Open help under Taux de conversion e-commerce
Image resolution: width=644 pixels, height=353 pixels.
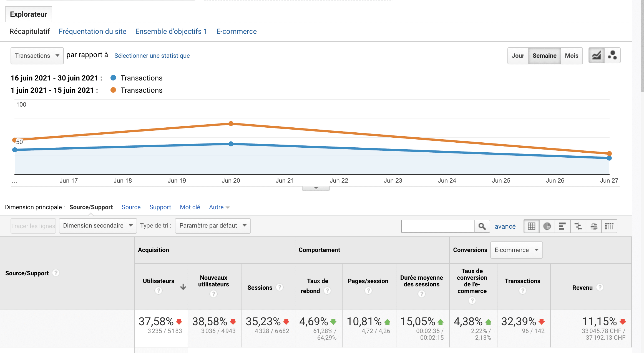coord(472,300)
